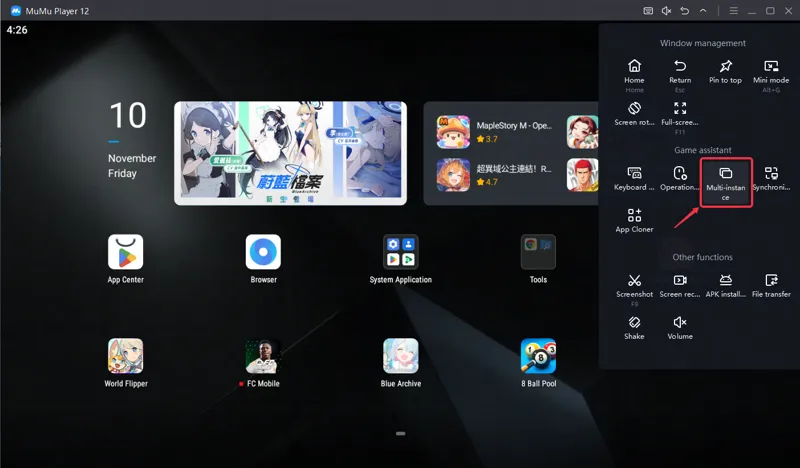The image size is (800, 468).
Task: Click the date widget showing 10 November
Action: [x=132, y=139]
